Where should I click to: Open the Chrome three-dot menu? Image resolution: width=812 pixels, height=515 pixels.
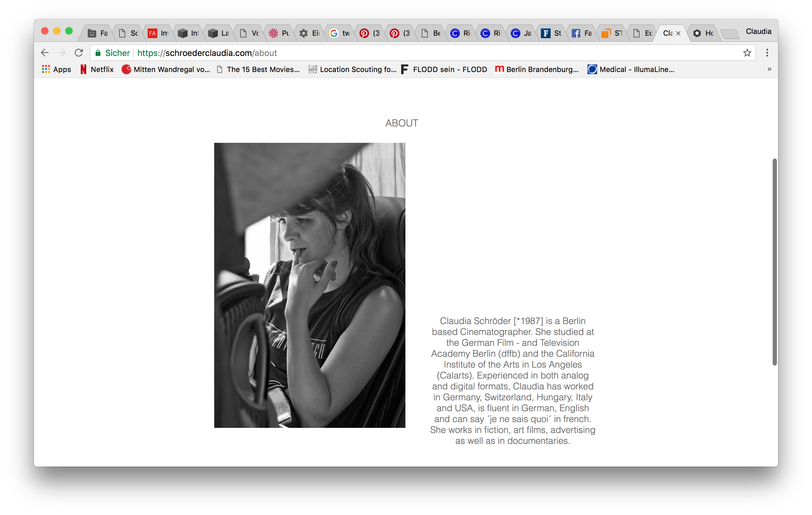[767, 53]
